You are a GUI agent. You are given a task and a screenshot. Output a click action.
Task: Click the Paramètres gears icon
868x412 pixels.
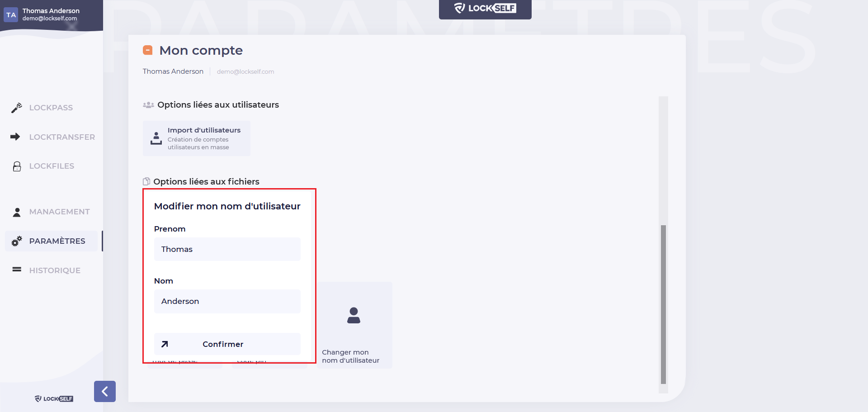tap(17, 241)
